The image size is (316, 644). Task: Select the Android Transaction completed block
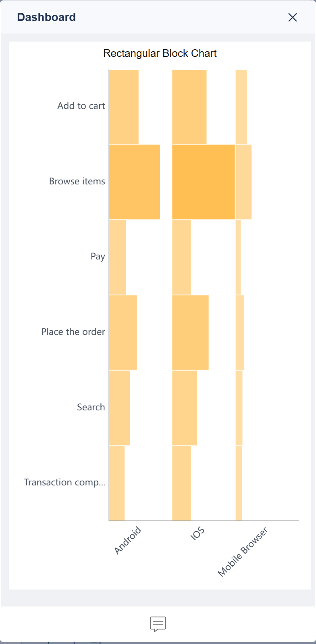click(117, 483)
